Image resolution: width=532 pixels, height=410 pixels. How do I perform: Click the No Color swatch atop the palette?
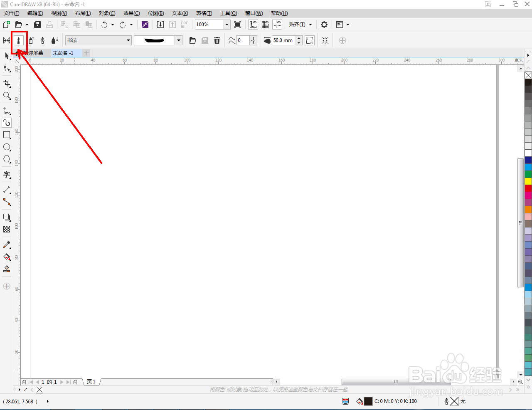point(528,75)
